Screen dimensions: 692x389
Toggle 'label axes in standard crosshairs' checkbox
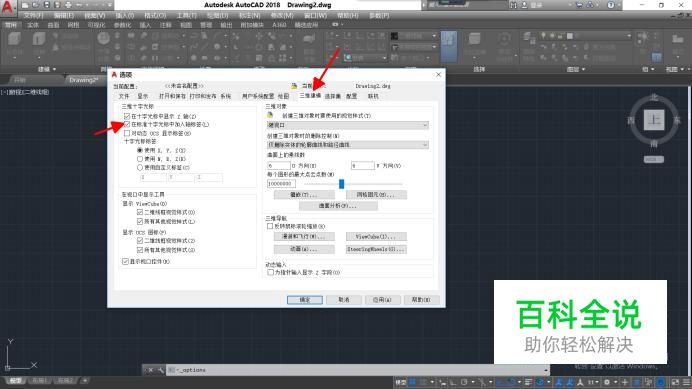click(x=127, y=125)
